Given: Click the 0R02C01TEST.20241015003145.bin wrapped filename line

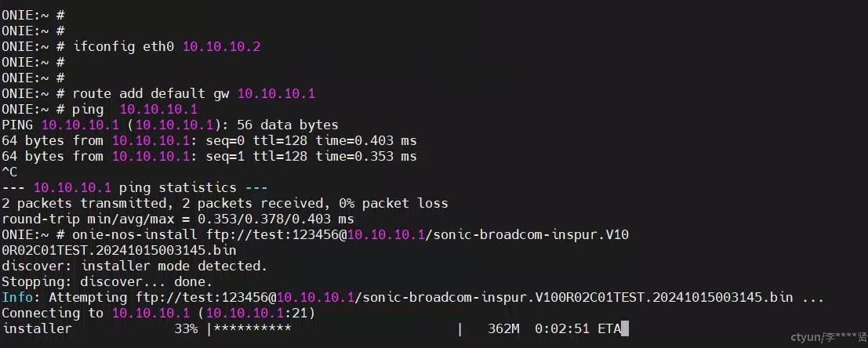Looking at the screenshot, I should click(x=119, y=251).
